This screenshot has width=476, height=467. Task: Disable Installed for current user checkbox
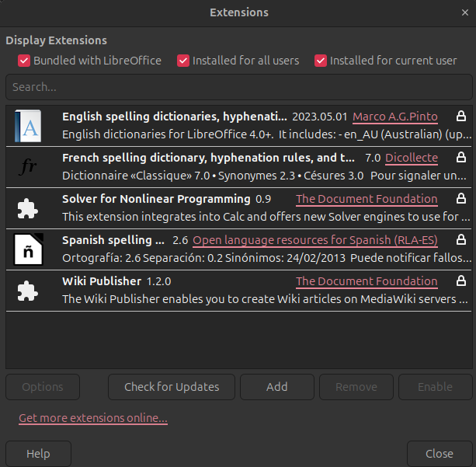pyautogui.click(x=321, y=61)
